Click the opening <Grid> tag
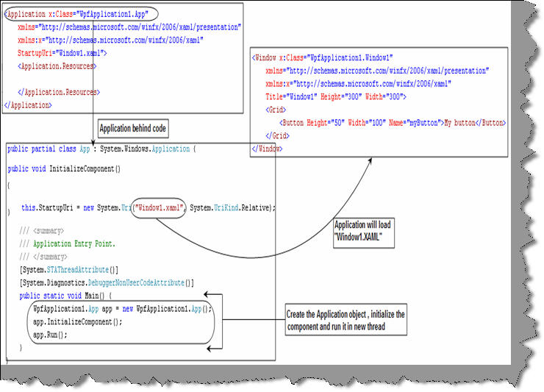 tap(276, 110)
